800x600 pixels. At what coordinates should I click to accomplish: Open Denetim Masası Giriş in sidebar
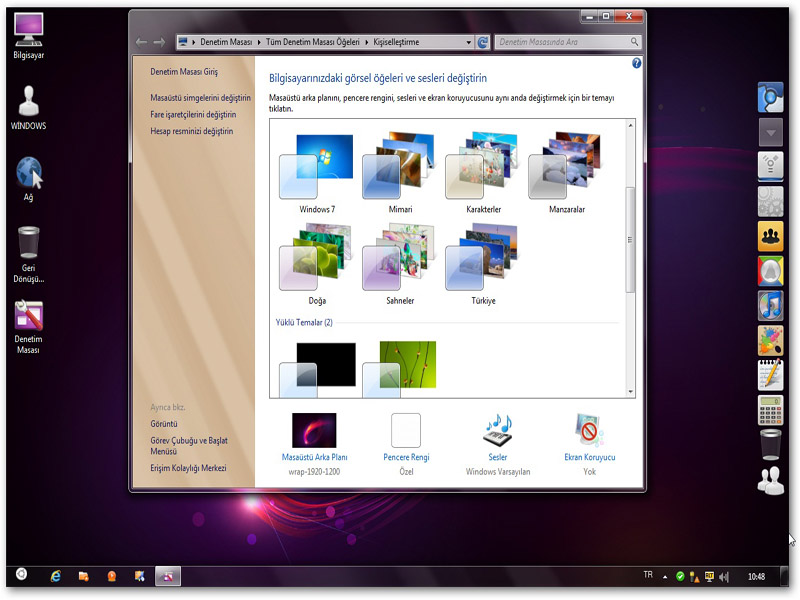coord(184,72)
